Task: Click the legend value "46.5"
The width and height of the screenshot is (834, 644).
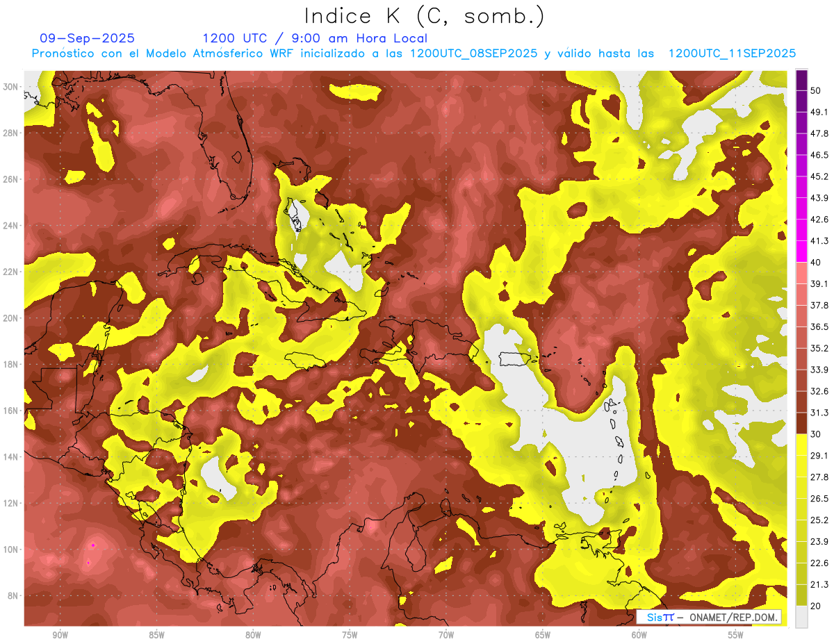Action: tap(819, 155)
